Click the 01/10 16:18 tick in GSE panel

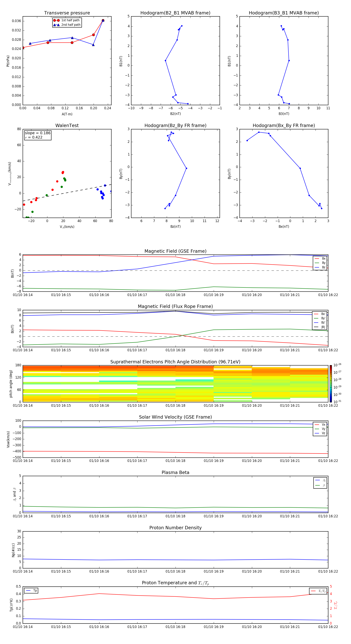[x=175, y=295]
